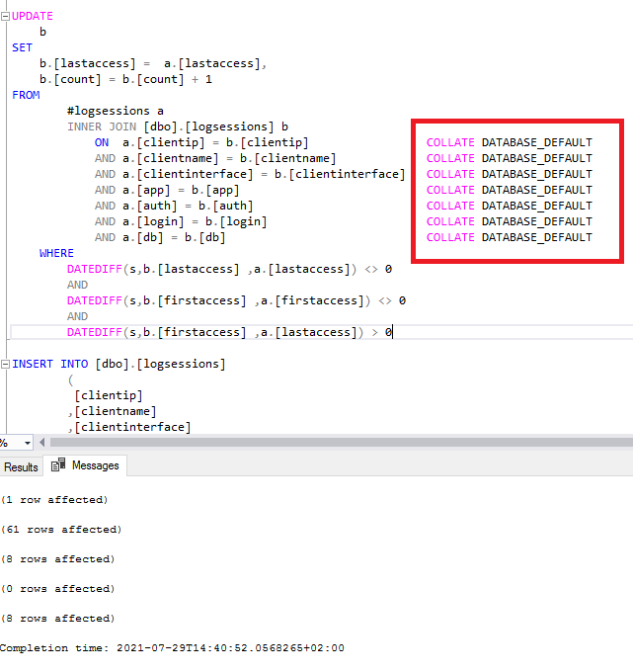Viewport: 633px width, 672px height.
Task: Click b.[clientname] in the join condition
Action: [287, 158]
